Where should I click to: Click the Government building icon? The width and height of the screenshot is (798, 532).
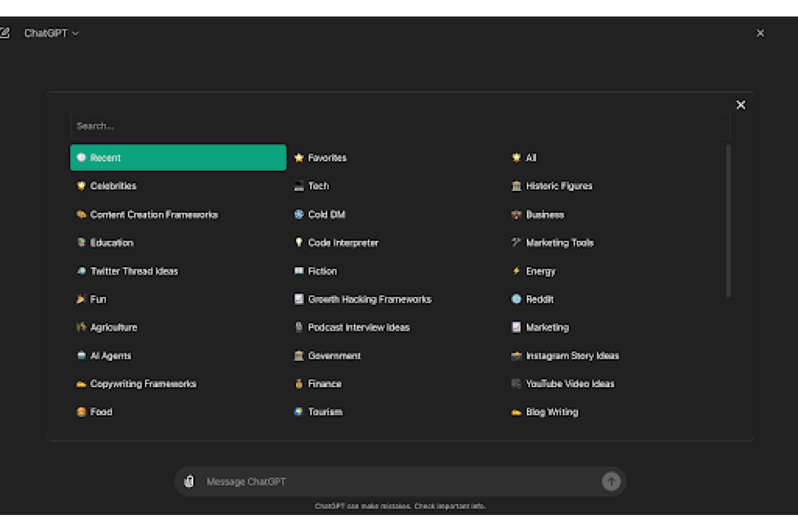coord(299,355)
